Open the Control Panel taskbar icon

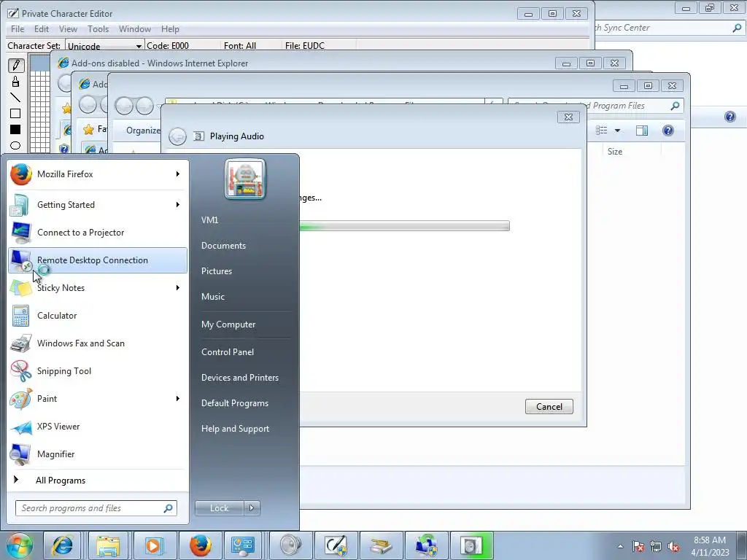[x=243, y=545]
